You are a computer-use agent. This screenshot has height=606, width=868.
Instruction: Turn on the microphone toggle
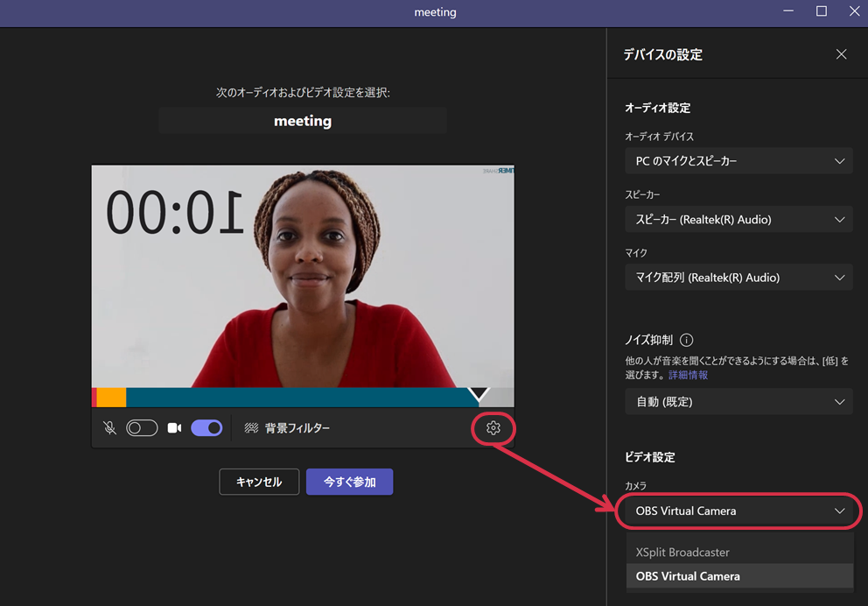(142, 428)
